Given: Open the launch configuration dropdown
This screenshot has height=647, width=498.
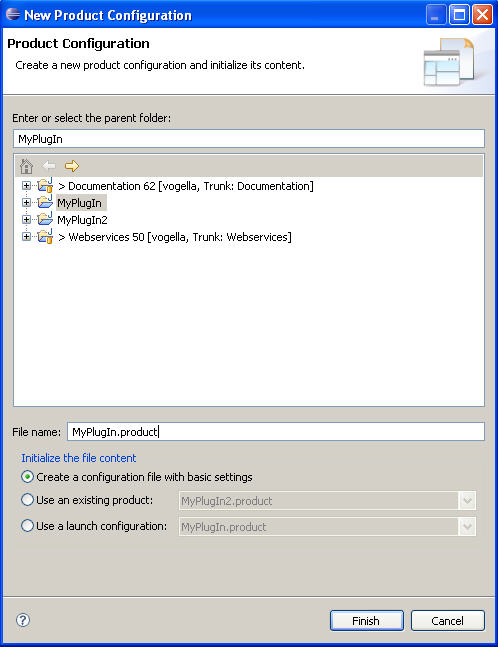Looking at the screenshot, I should pyautogui.click(x=467, y=527).
